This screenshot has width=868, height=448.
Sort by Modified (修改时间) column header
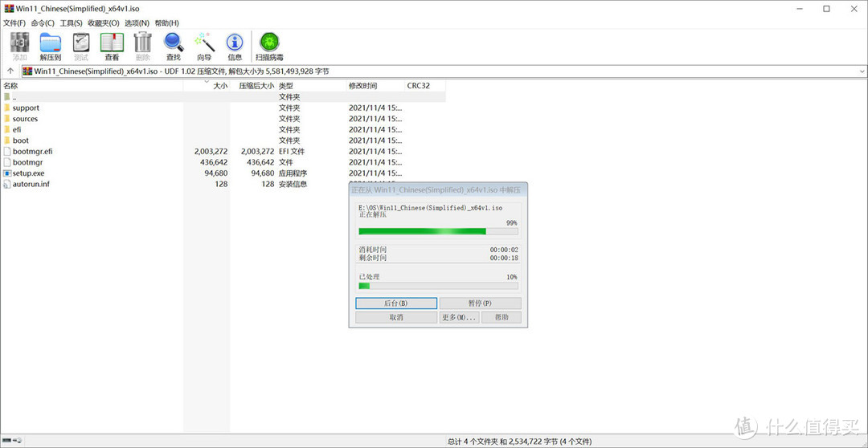tap(375, 86)
